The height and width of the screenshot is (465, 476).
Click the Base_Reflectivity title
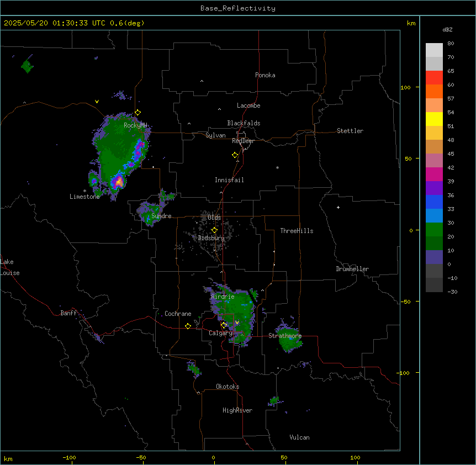tap(238, 8)
